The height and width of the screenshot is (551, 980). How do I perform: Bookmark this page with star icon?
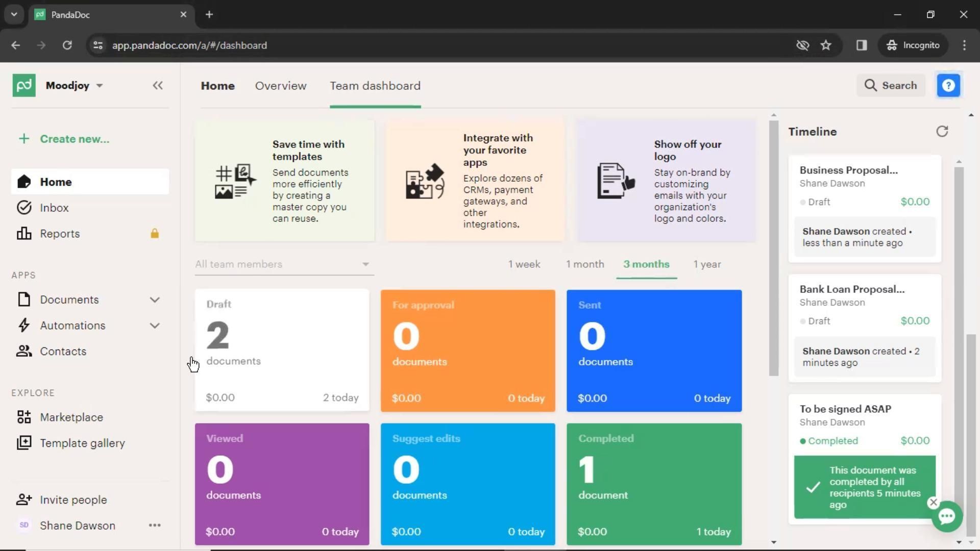tap(826, 45)
